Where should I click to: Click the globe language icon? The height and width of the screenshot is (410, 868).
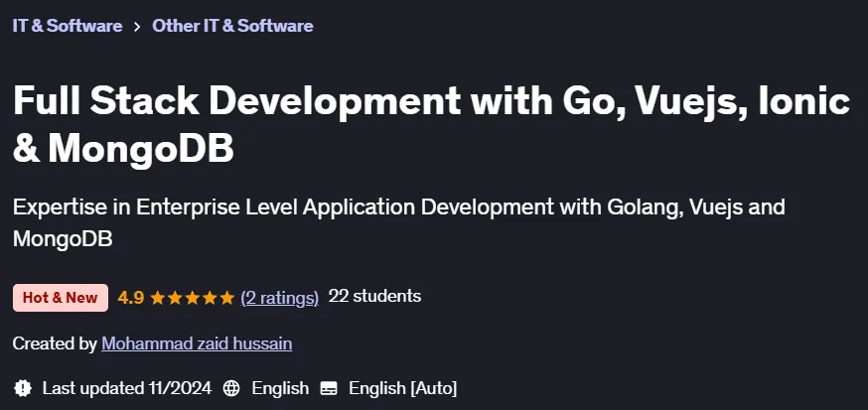pos(231,388)
